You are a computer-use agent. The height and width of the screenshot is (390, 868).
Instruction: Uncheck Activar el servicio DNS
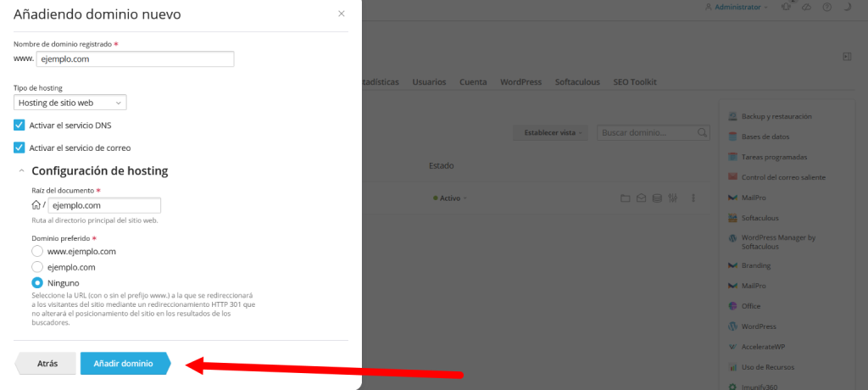tap(19, 125)
